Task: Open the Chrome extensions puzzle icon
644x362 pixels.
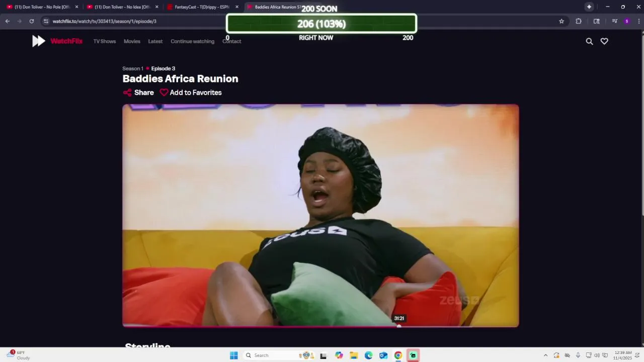Action: click(579, 21)
